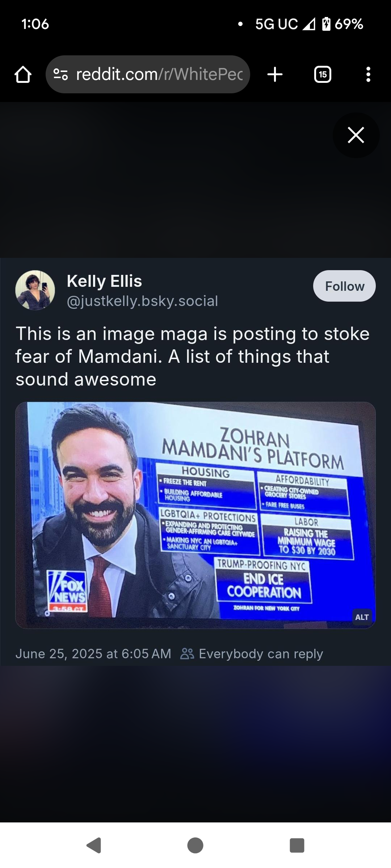Tap the Android recent apps square

coord(297,845)
